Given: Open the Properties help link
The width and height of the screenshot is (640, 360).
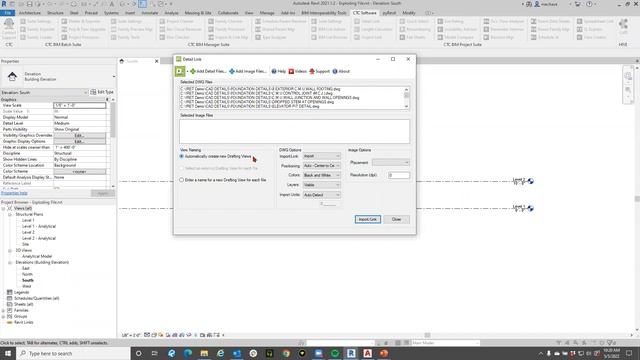Looking at the screenshot, I should [x=14, y=193].
